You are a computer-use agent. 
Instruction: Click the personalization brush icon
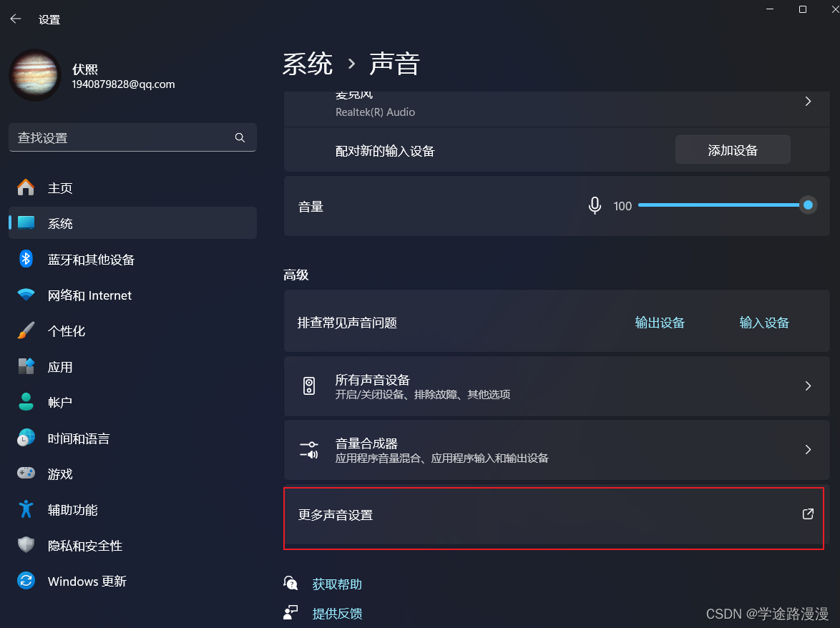pyautogui.click(x=26, y=330)
